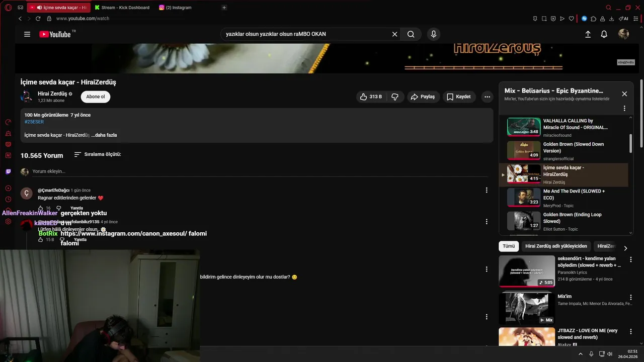
Task: Open the Mix playlist options menu
Action: (x=624, y=108)
